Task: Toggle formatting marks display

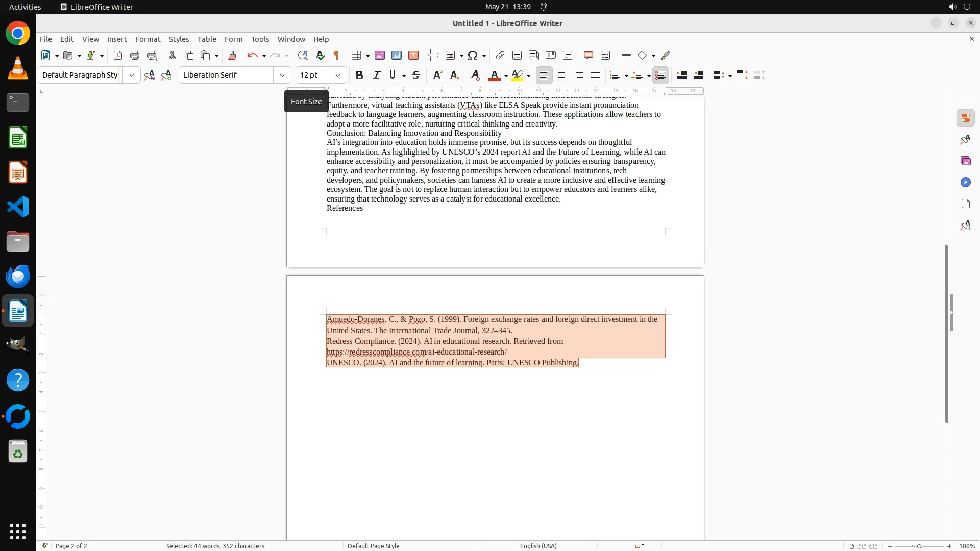Action: [x=336, y=56]
